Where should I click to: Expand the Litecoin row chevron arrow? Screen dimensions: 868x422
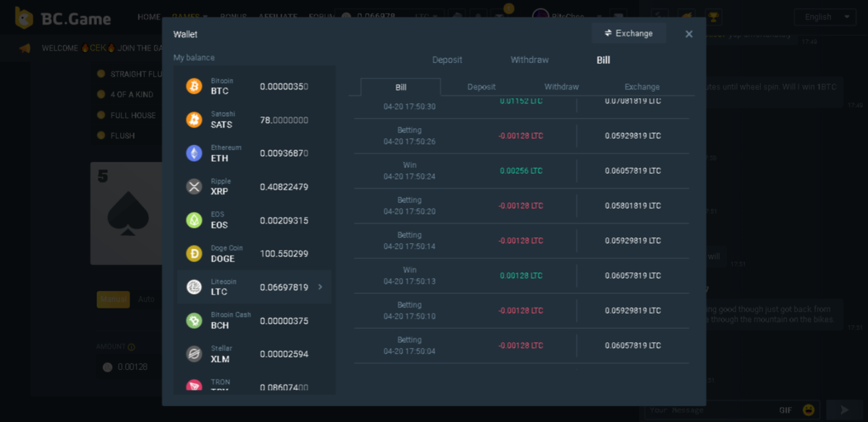pos(320,287)
